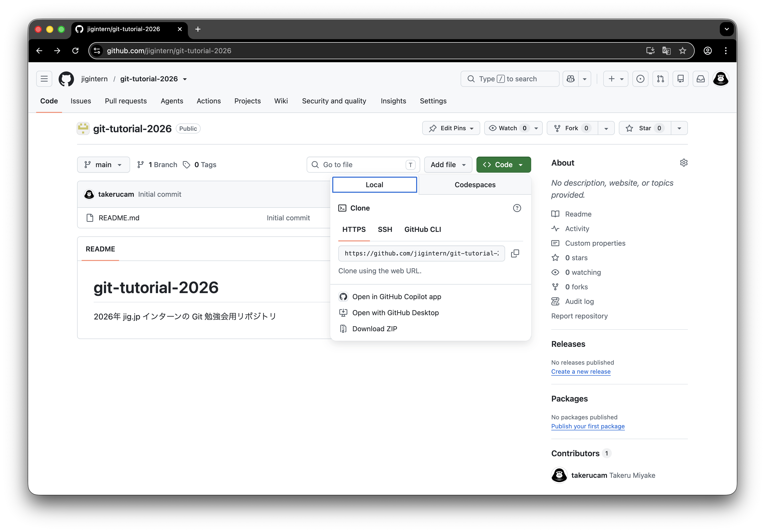Expand the repository name switcher caret
The width and height of the screenshot is (765, 532).
click(185, 79)
